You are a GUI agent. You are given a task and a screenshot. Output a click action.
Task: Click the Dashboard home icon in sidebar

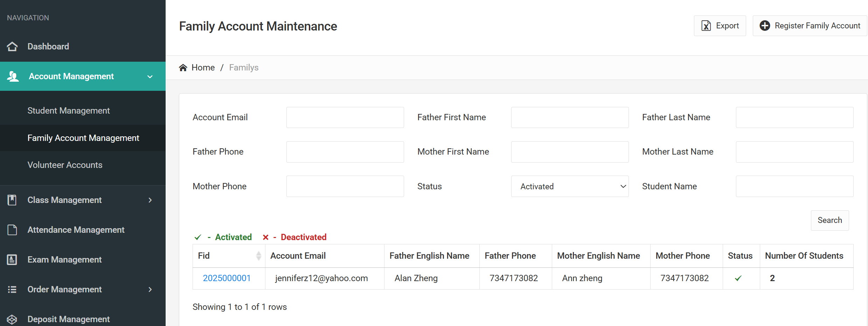12,47
